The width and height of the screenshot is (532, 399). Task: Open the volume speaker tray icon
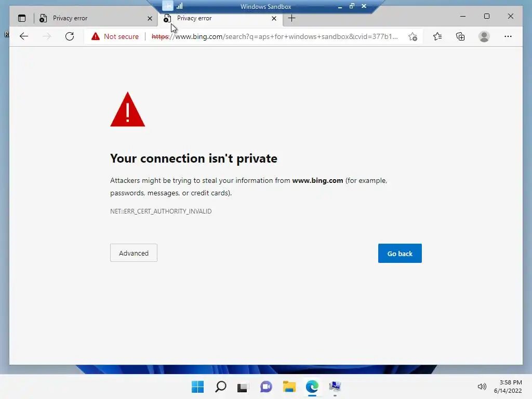click(482, 387)
